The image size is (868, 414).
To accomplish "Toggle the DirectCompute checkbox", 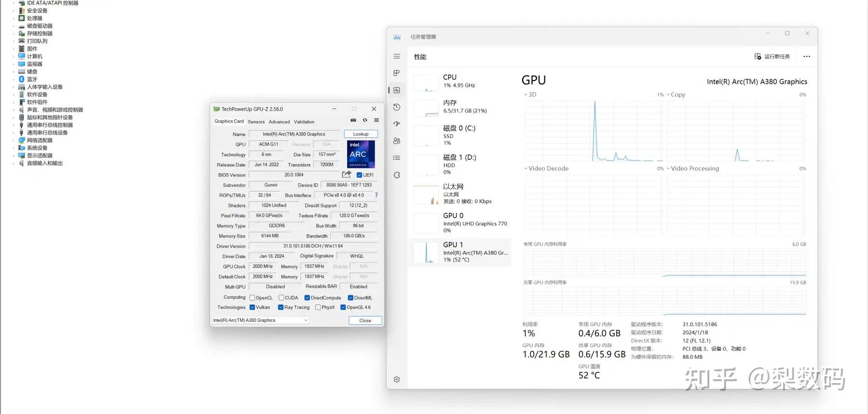I will coord(307,298).
